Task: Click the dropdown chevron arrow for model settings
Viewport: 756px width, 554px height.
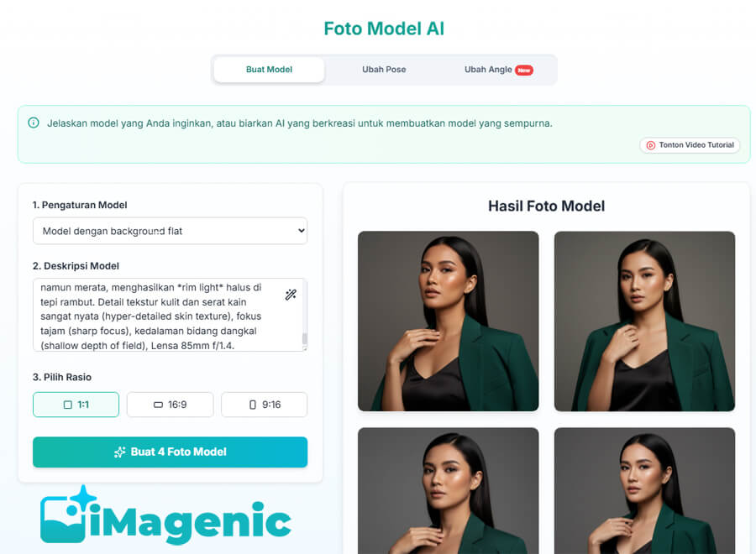Action: click(x=302, y=231)
